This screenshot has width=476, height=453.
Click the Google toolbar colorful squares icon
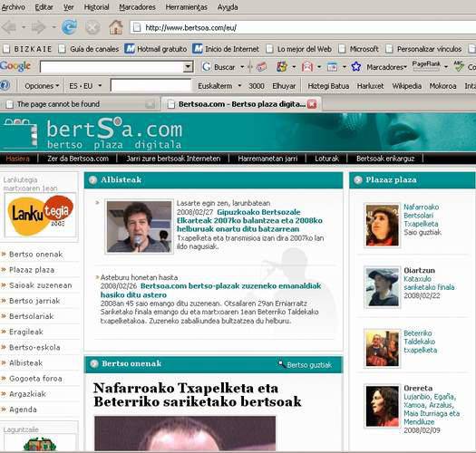[x=281, y=67]
